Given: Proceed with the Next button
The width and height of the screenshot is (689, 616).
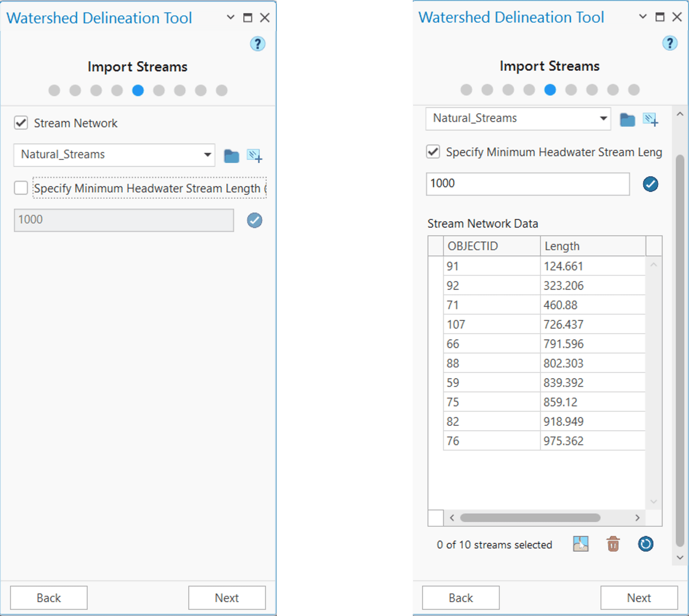Looking at the screenshot, I should coord(227,598).
